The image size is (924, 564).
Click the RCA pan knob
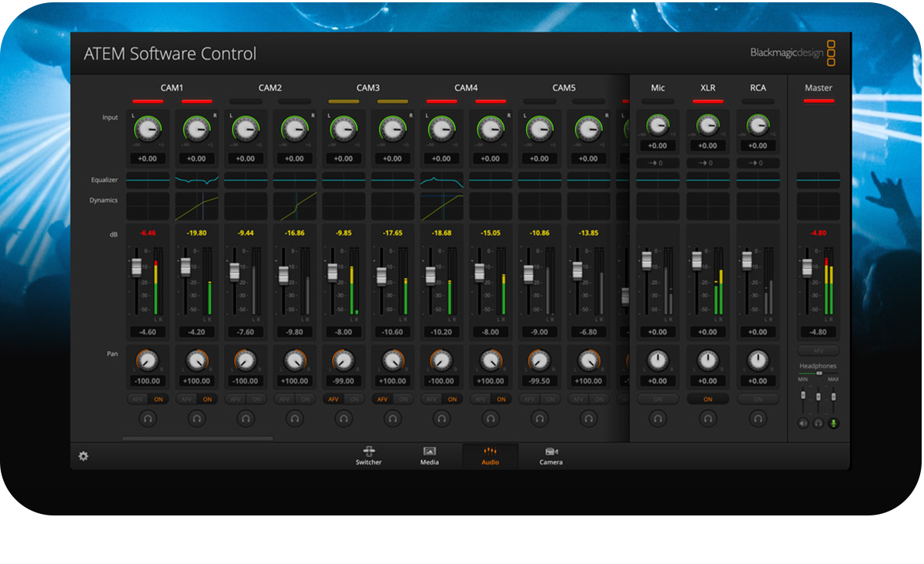pyautogui.click(x=758, y=360)
